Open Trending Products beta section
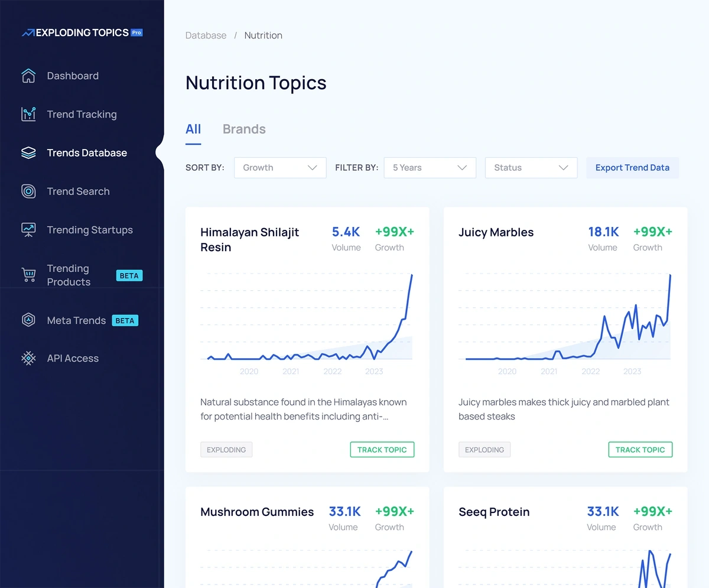This screenshot has width=709, height=588. [x=69, y=275]
